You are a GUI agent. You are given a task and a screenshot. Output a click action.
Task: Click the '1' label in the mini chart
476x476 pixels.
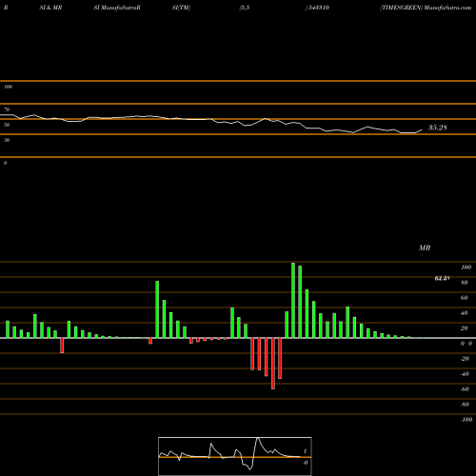click(x=305, y=451)
